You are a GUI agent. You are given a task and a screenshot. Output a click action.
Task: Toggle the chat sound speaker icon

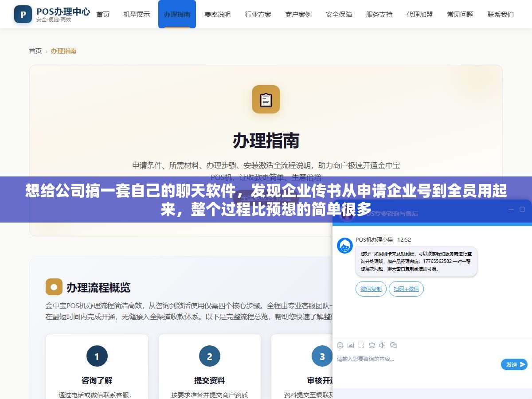tap(383, 345)
